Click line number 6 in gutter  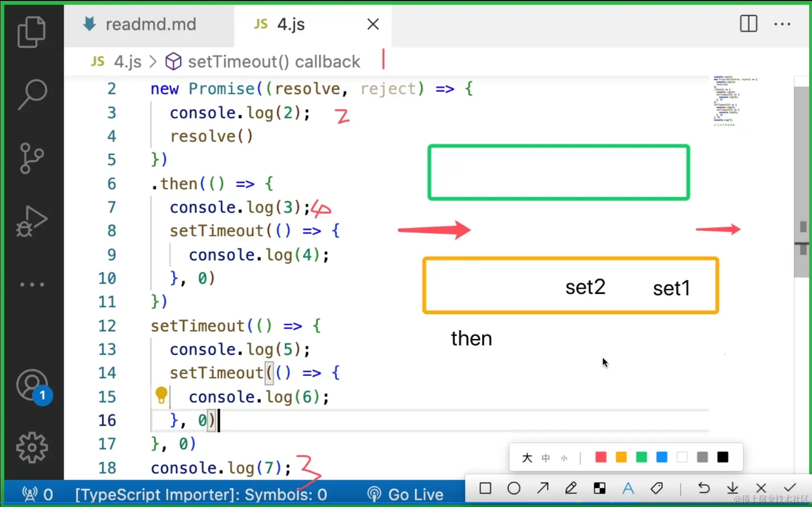tap(111, 183)
